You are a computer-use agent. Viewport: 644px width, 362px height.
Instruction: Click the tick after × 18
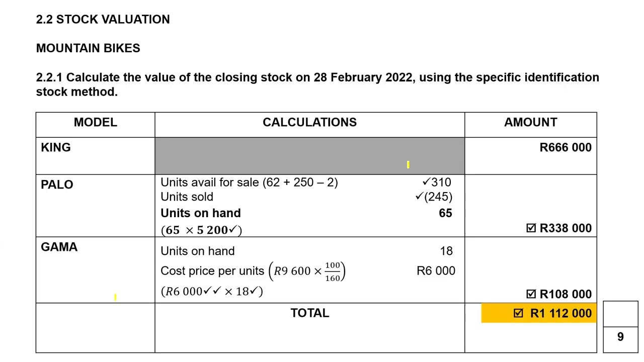click(254, 291)
